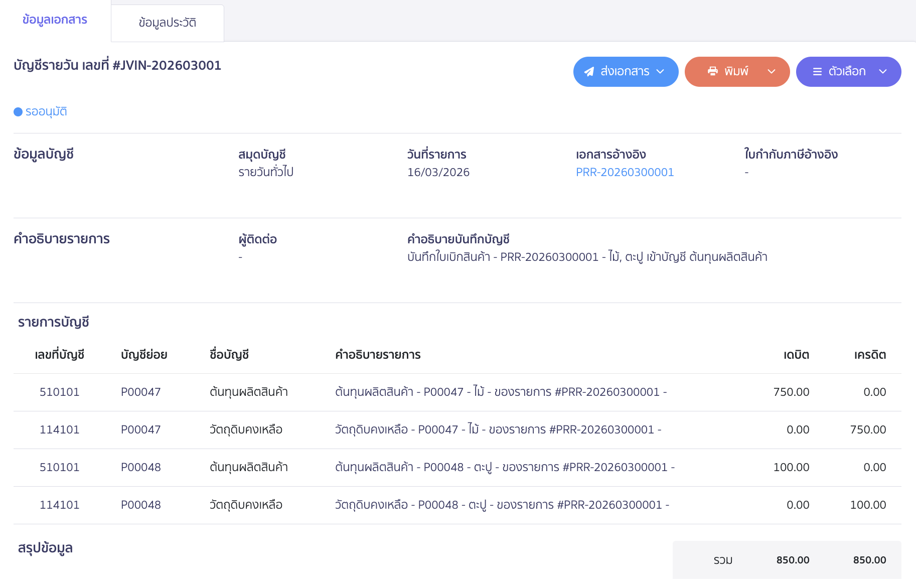Switch to the ข้อมูลประวัติ tab

[167, 23]
